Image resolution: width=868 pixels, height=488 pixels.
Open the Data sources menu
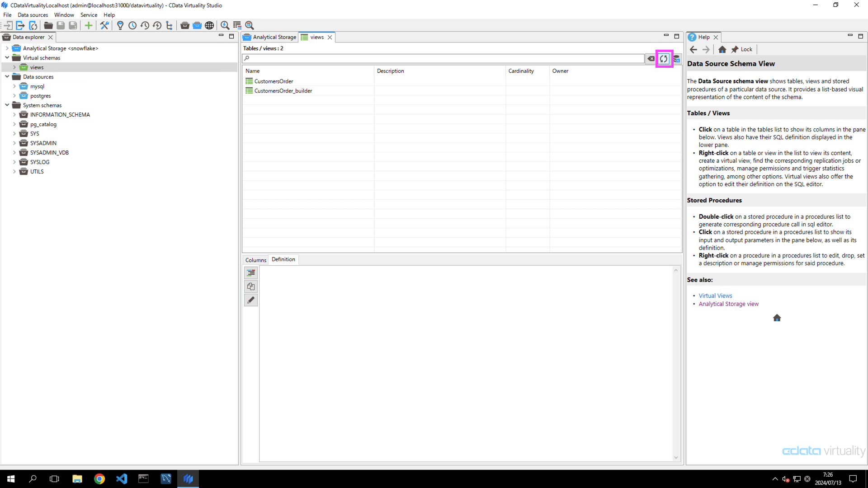tap(33, 14)
